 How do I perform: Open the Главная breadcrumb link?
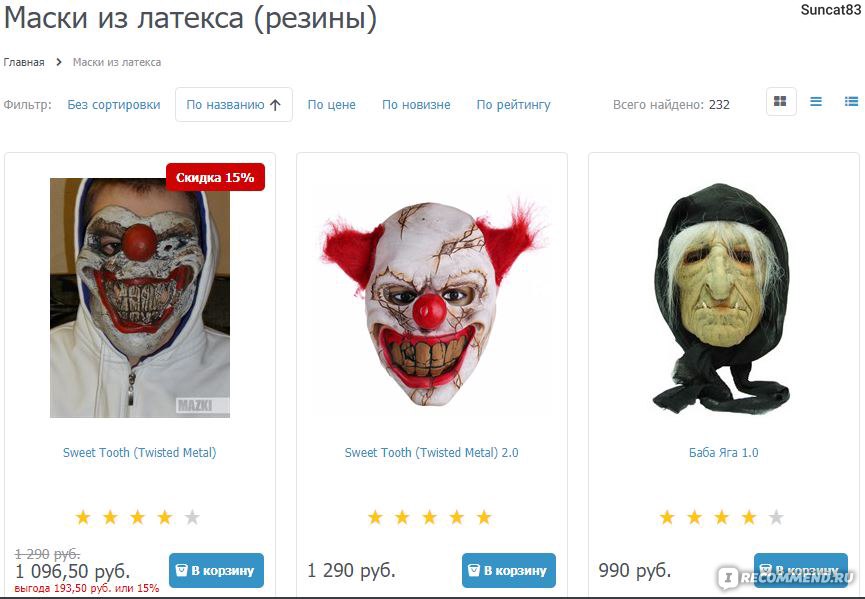(x=24, y=62)
